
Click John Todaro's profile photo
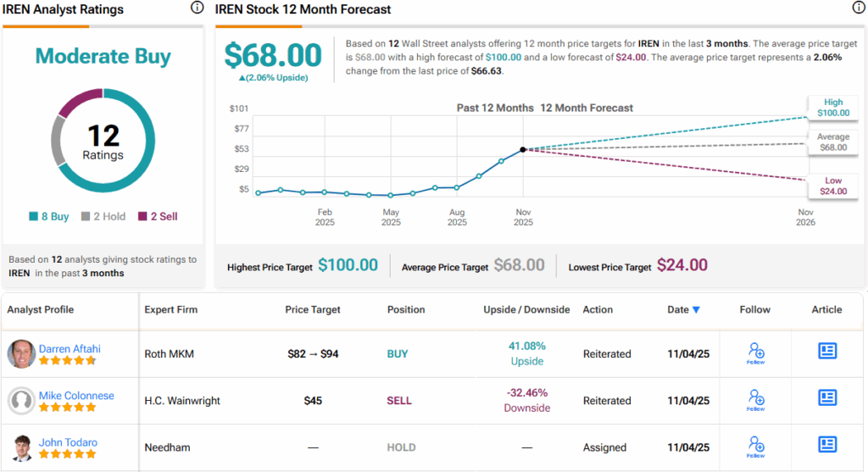[20, 447]
